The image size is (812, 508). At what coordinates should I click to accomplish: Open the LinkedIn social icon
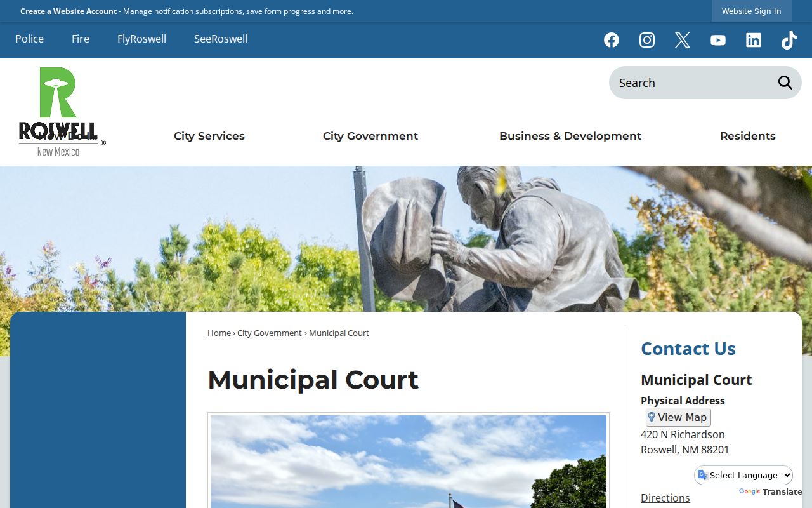click(x=754, y=40)
